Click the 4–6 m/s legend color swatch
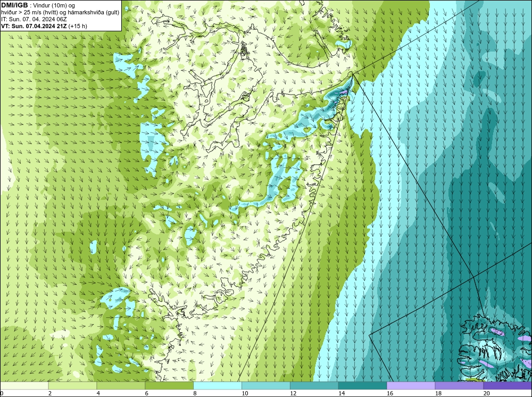Screen dimensions: 532x397 121,385
